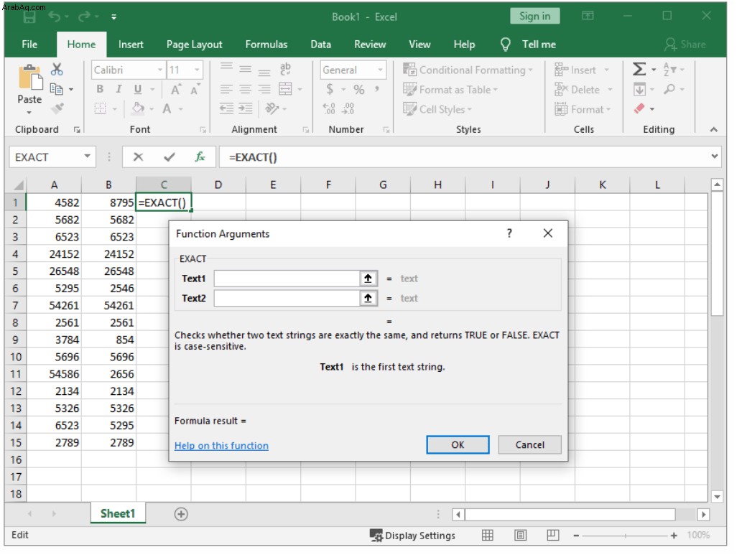
Task: Click the Insert Function fx icon
Action: [200, 157]
